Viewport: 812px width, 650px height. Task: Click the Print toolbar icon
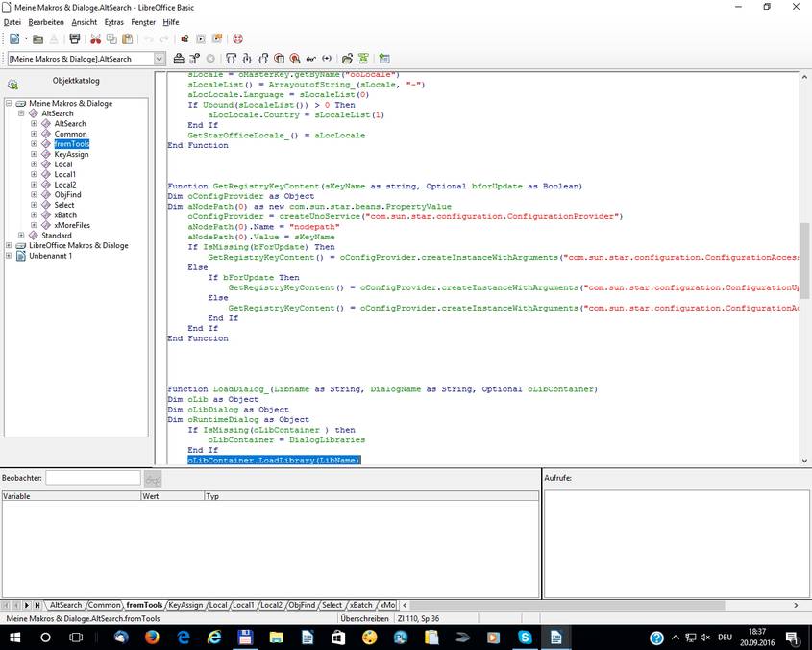75,38
